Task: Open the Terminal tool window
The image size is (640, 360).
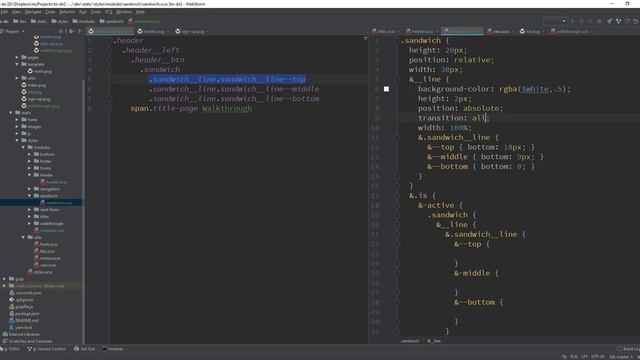Action: (113, 349)
